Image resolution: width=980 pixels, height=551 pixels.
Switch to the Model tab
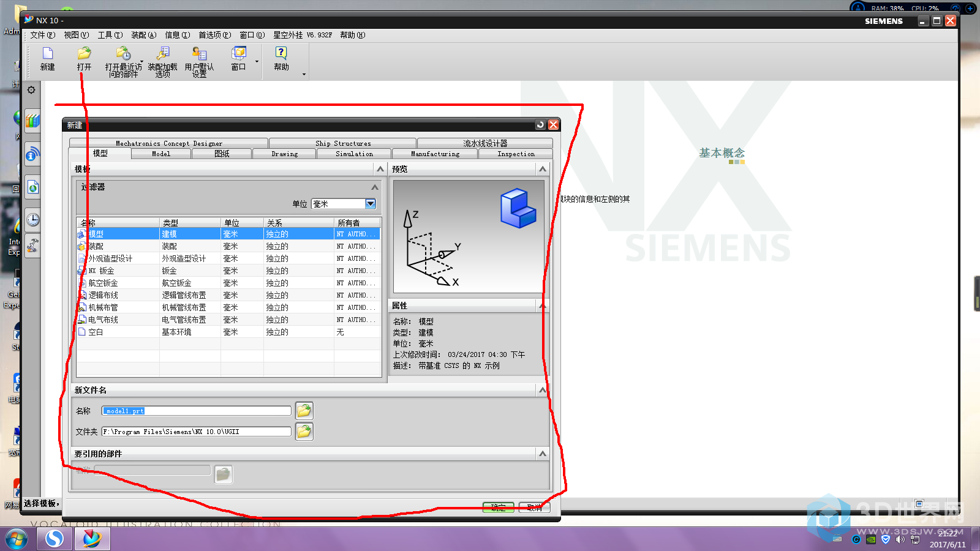[x=161, y=154]
